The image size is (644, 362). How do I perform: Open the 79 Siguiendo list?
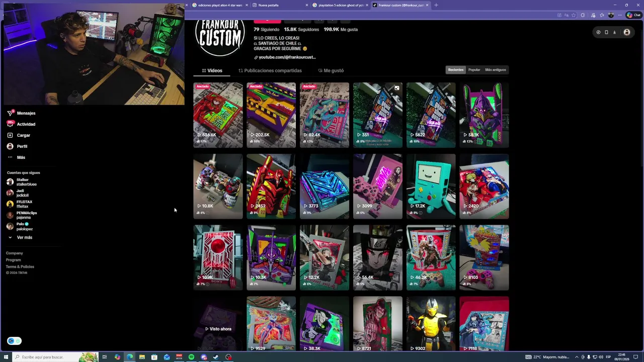tap(266, 30)
